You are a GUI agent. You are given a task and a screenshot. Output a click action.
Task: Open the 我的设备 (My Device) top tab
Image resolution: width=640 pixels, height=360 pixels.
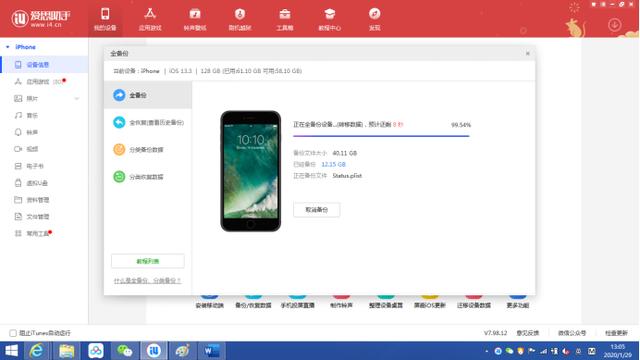tap(105, 19)
